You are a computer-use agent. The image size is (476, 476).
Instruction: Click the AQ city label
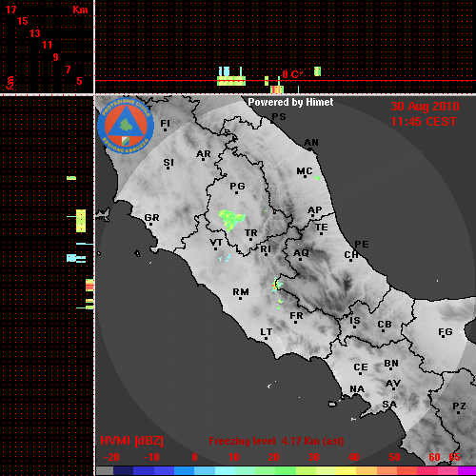[301, 253]
